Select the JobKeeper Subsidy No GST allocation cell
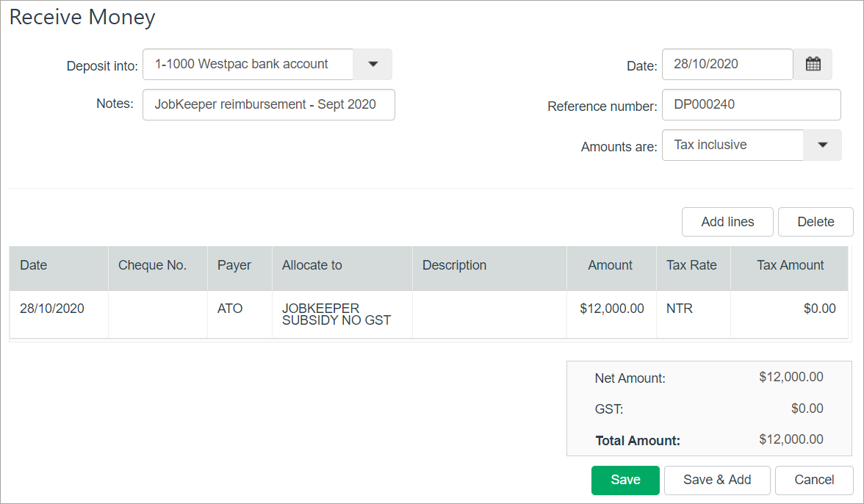The width and height of the screenshot is (864, 504). (342, 314)
